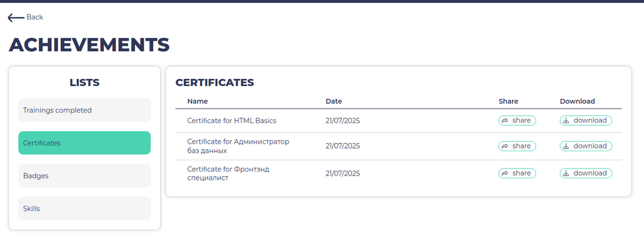
Task: Open the Skills list
Action: (85, 209)
